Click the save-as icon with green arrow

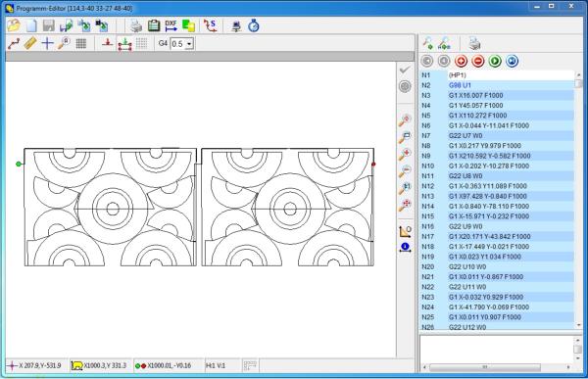[67, 25]
